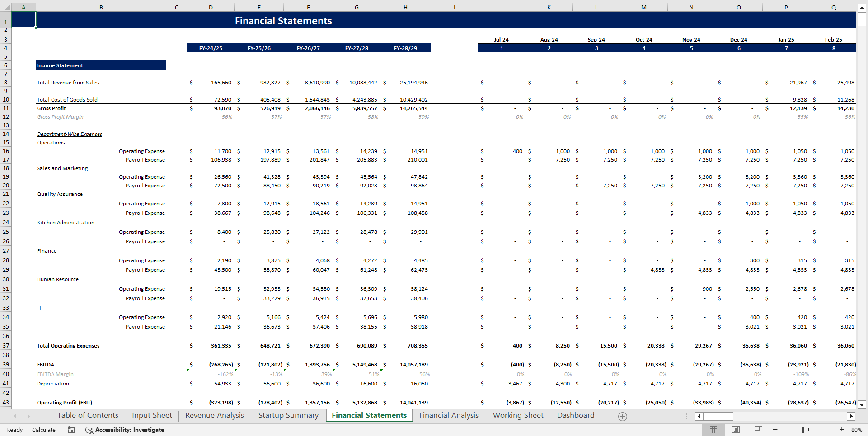868x436 pixels.
Task: Open Page Break Preview
Action: tap(758, 429)
